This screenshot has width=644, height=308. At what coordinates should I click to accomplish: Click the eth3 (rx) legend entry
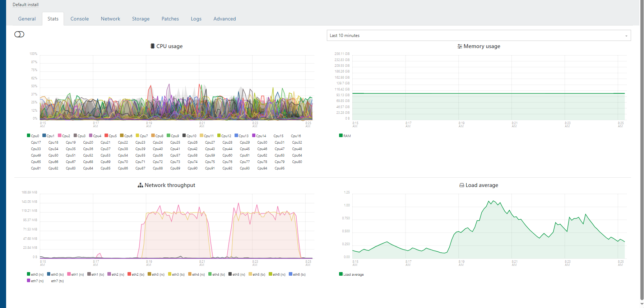point(156,274)
